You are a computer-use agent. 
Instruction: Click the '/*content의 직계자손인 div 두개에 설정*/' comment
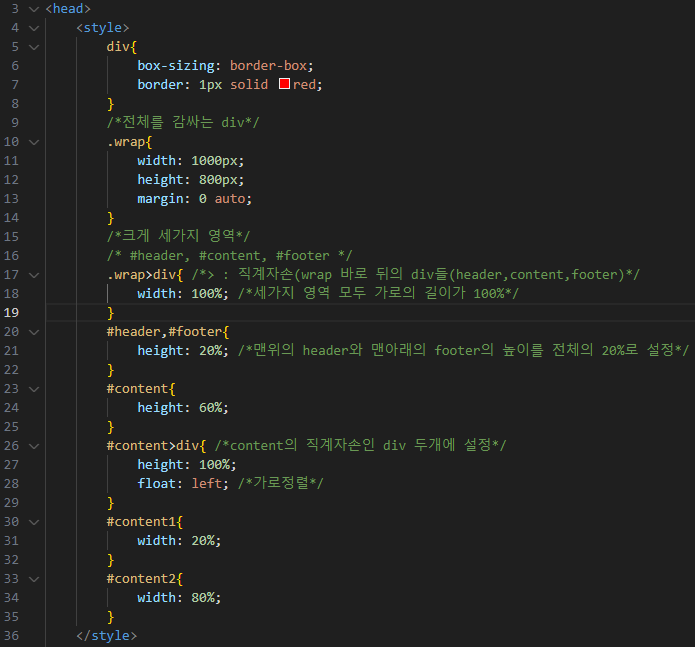point(361,445)
